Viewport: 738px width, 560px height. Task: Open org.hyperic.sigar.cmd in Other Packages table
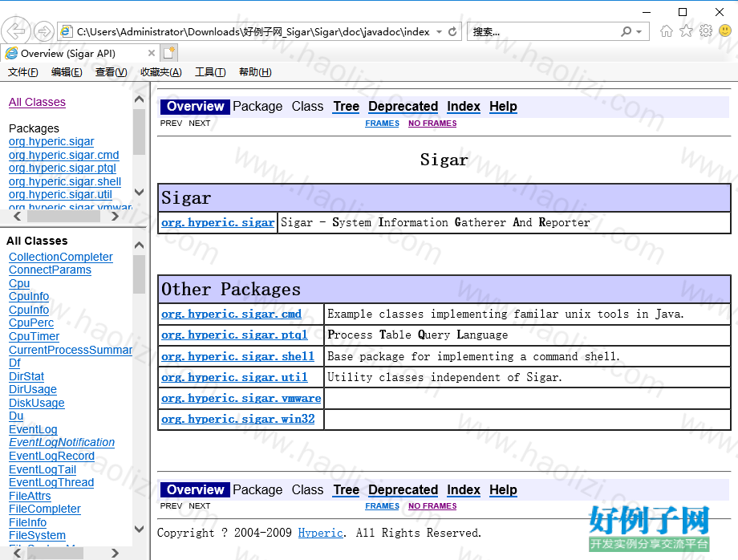tap(232, 314)
